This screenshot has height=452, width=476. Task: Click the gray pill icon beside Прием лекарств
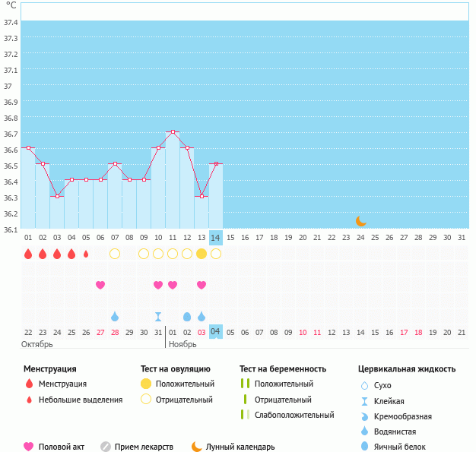click(x=106, y=447)
